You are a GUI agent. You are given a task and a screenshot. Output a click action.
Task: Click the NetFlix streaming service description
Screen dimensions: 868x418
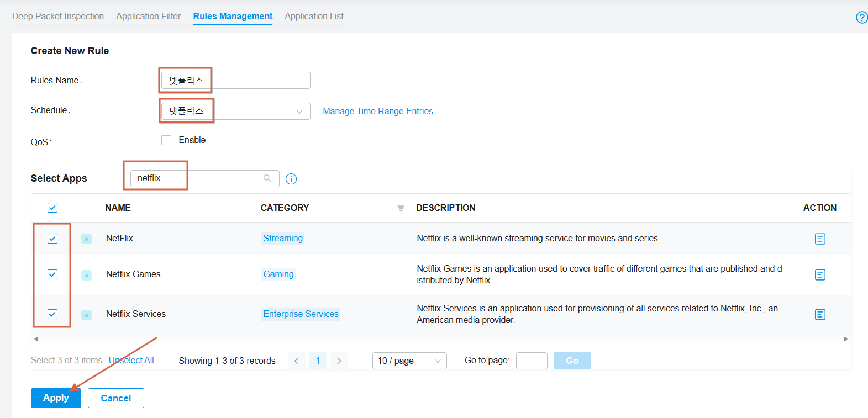538,239
